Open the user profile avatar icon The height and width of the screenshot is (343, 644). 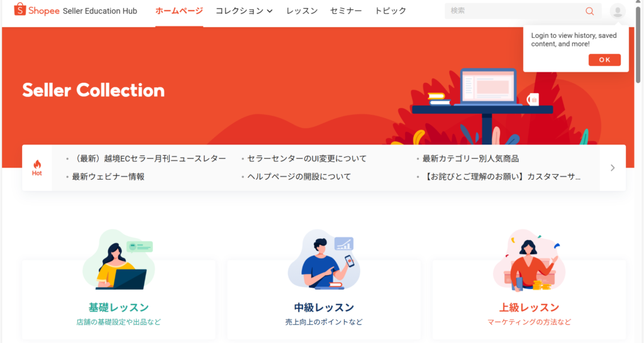[x=618, y=11]
